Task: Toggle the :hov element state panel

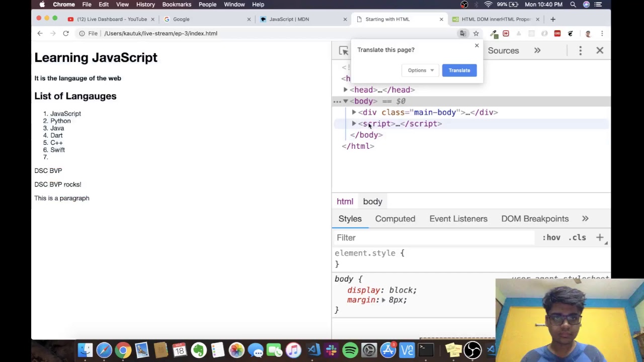Action: click(x=551, y=237)
